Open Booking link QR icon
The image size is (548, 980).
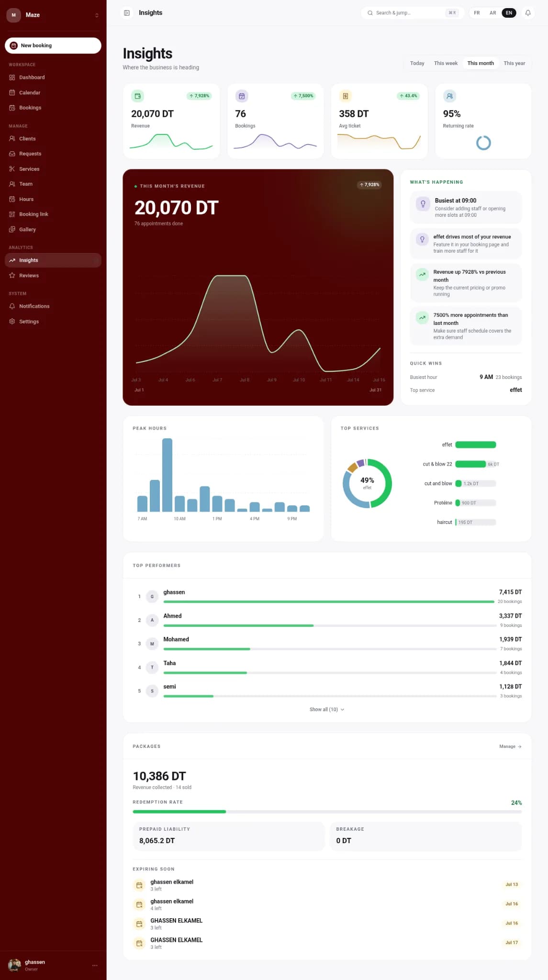pyautogui.click(x=12, y=214)
